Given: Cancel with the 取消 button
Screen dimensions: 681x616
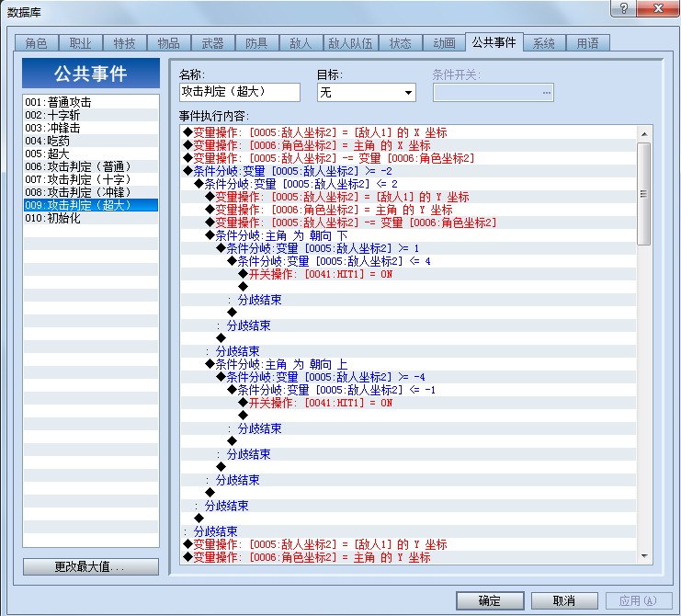Looking at the screenshot, I should tap(564, 600).
